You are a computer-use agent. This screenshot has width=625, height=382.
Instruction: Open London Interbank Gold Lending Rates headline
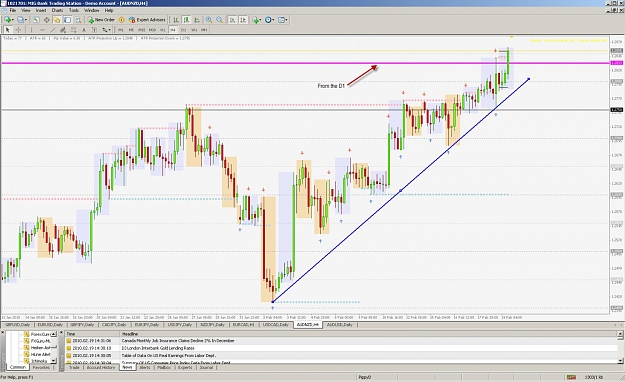158,348
